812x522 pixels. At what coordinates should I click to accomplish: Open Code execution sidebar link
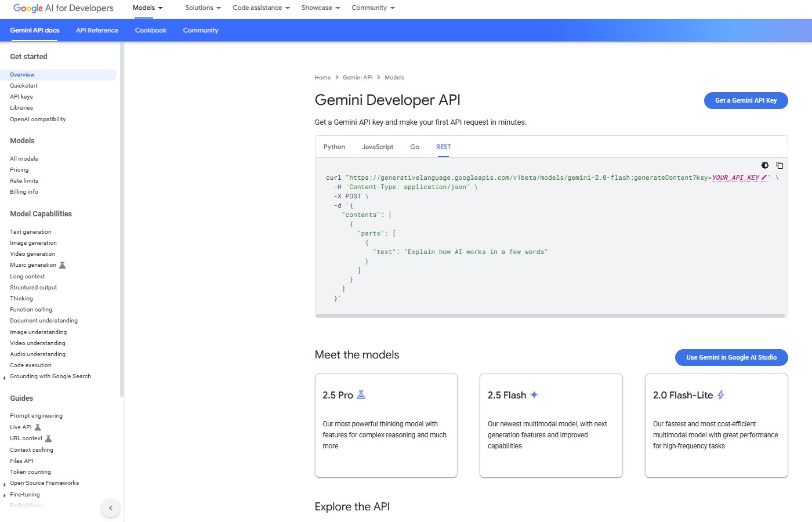[x=31, y=365]
